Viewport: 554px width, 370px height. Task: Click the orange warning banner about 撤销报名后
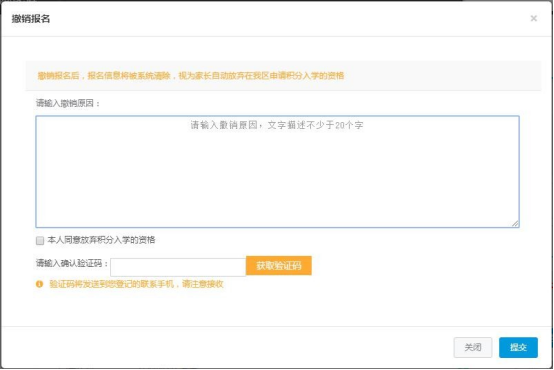point(283,76)
